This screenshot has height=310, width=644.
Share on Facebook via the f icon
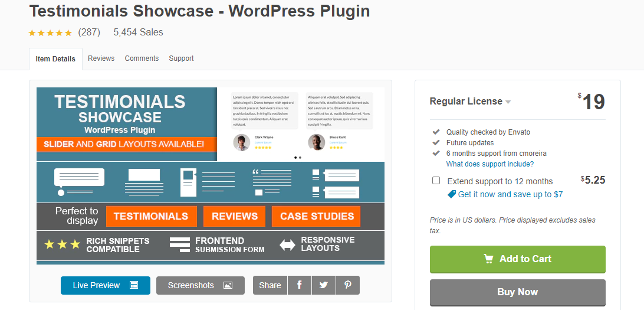(x=300, y=285)
